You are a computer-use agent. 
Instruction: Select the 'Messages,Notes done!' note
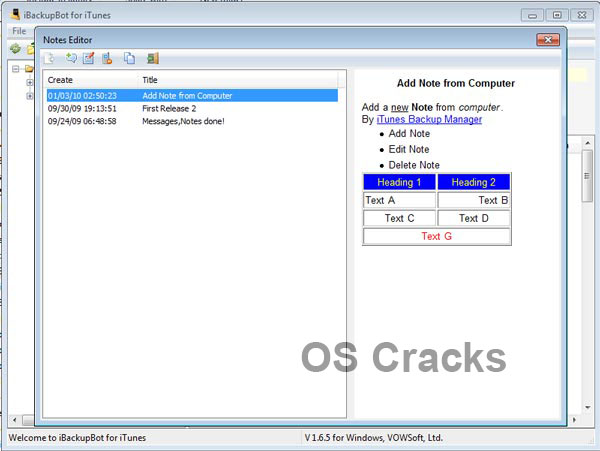(183, 121)
